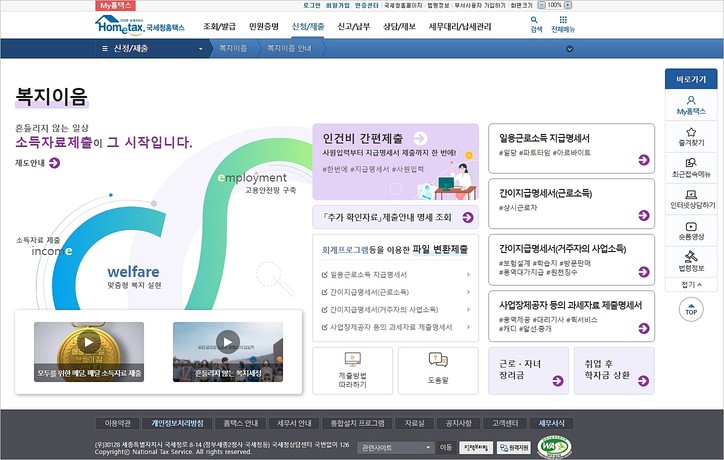Play 흔들리지 않는 복지세상 video
This screenshot has width=724, height=460.
click(228, 342)
